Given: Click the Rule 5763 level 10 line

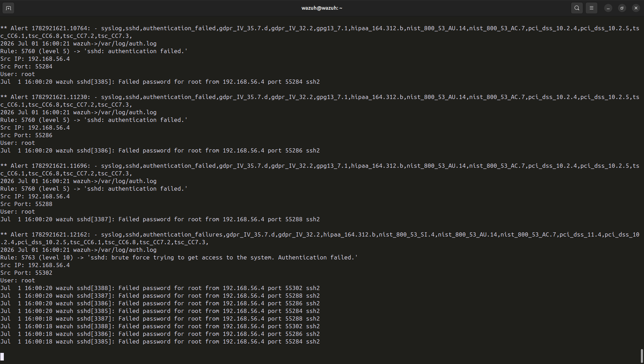Looking at the screenshot, I should [179, 257].
